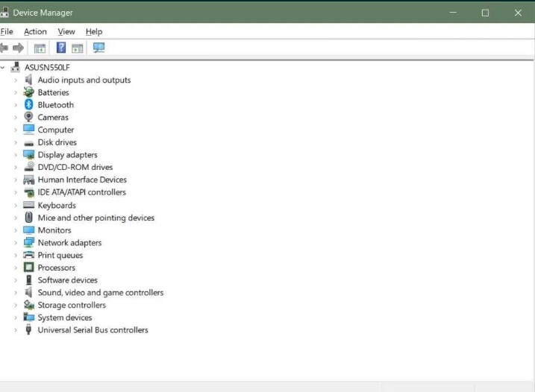Viewport: 535px width, 392px height.
Task: Click the Sound, video and game controllers icon
Action: tap(28, 292)
